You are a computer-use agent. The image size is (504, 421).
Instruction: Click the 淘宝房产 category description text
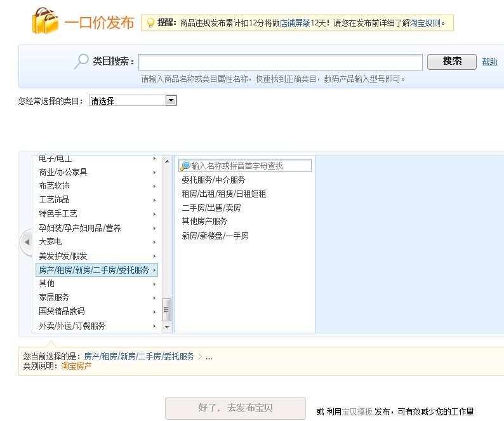77,366
